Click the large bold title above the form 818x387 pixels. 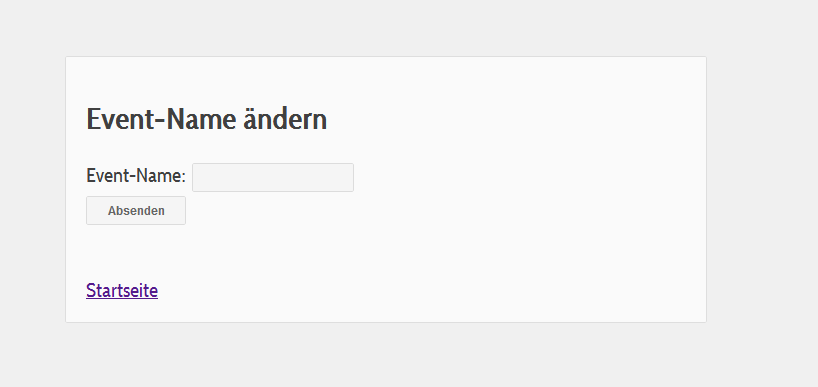click(207, 119)
